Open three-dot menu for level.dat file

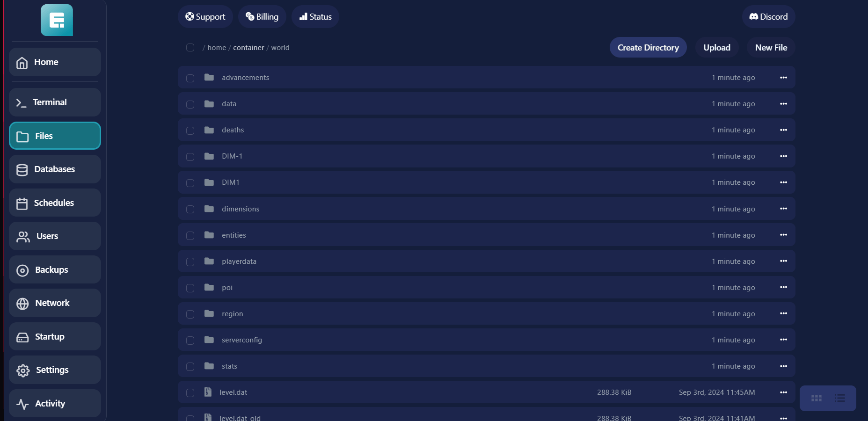tap(783, 392)
